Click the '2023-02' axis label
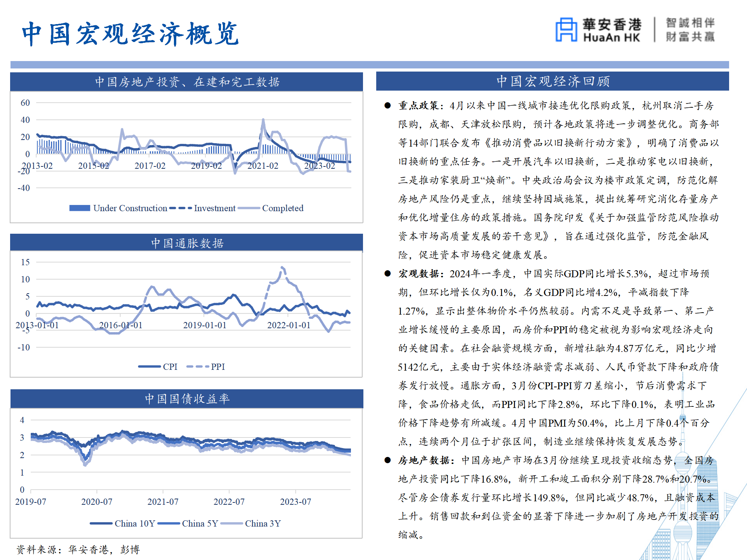The width and height of the screenshot is (747, 560). pyautogui.click(x=319, y=166)
